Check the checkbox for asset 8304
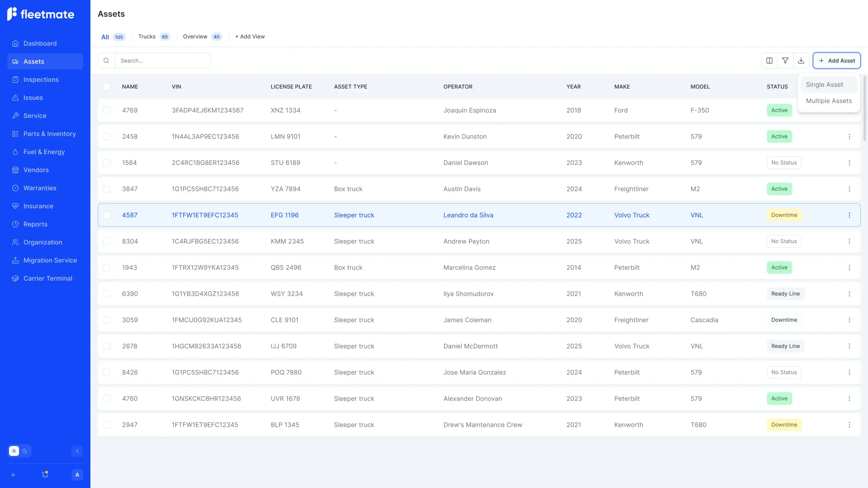The width and height of the screenshot is (868, 488). coord(107,241)
